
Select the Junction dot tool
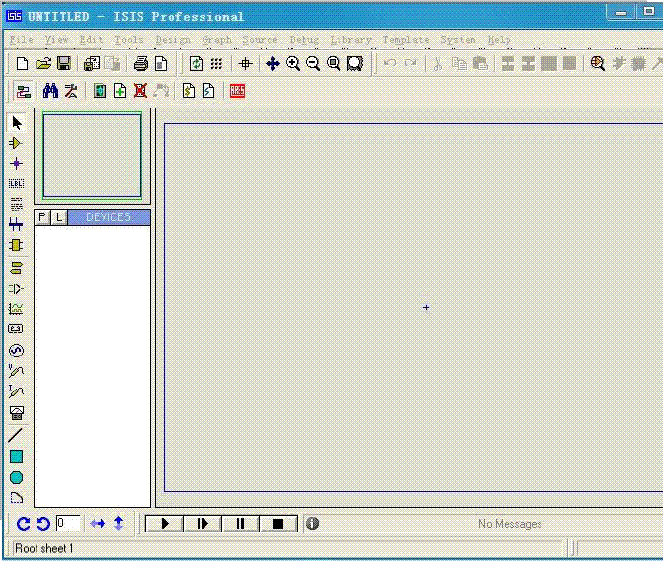[x=16, y=163]
